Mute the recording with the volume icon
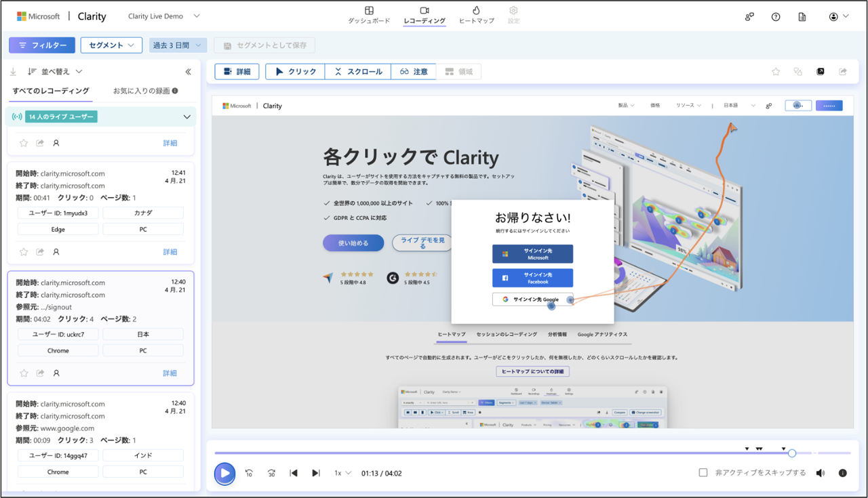This screenshot has width=868, height=498. [821, 473]
